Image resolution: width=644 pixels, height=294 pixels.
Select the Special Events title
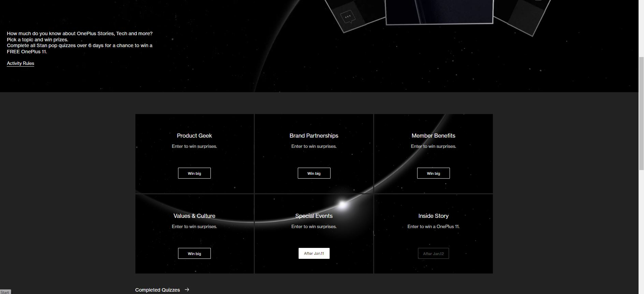pyautogui.click(x=314, y=216)
